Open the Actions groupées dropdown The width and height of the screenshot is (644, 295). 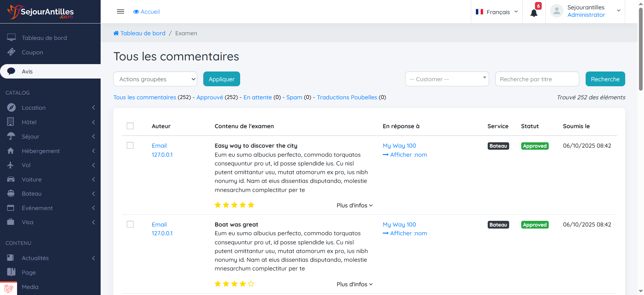[x=155, y=79]
